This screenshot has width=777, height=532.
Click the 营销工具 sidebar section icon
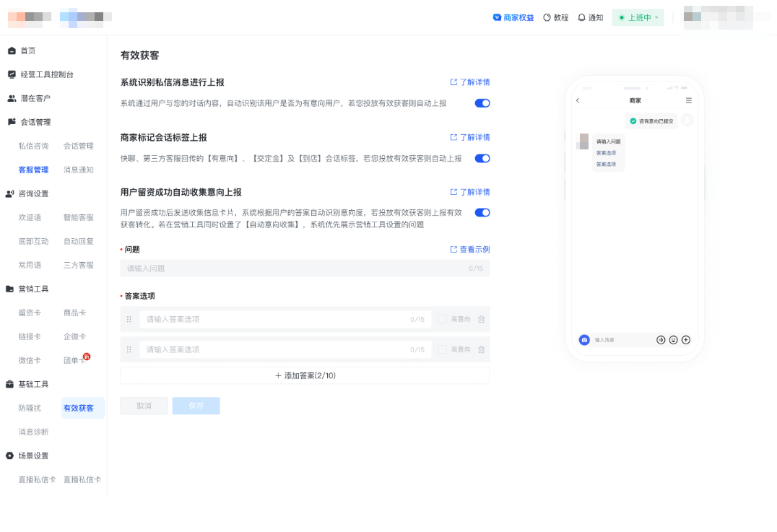(10, 289)
